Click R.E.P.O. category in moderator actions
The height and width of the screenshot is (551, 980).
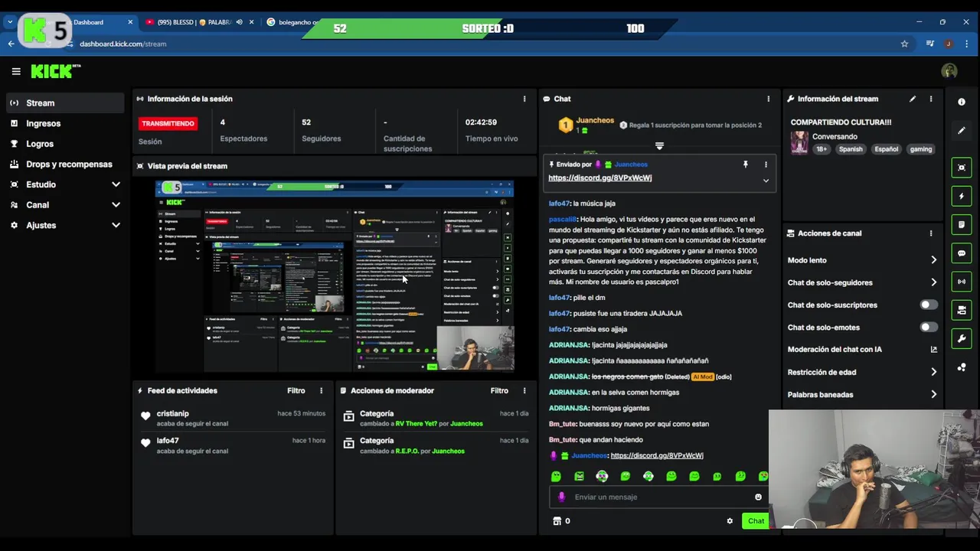[x=407, y=451]
